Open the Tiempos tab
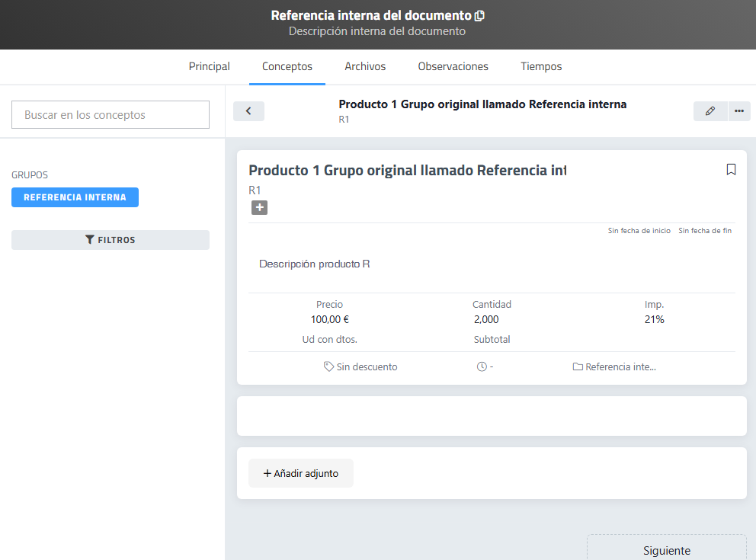 coord(541,66)
